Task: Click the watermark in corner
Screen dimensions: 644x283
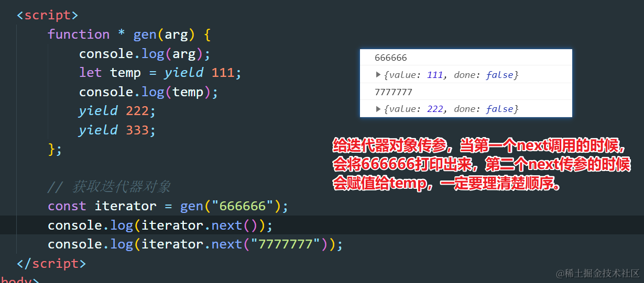Action: 598,273
